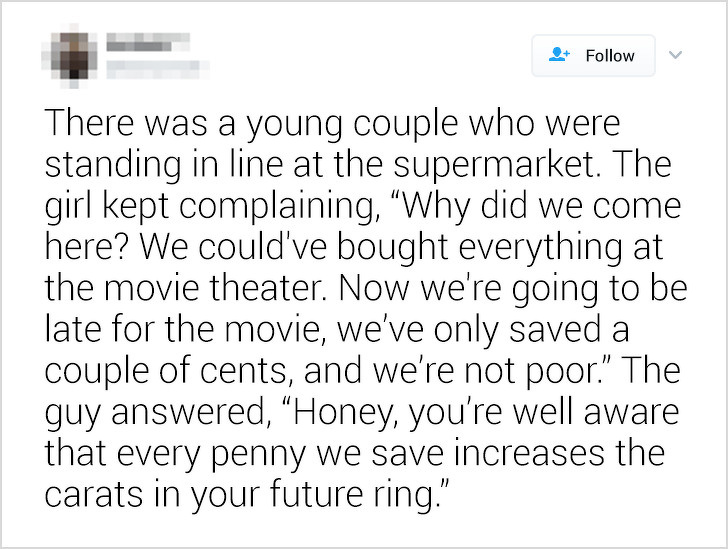Click the word "carats" in last line
This screenshot has height=549, width=728.
tap(93, 494)
